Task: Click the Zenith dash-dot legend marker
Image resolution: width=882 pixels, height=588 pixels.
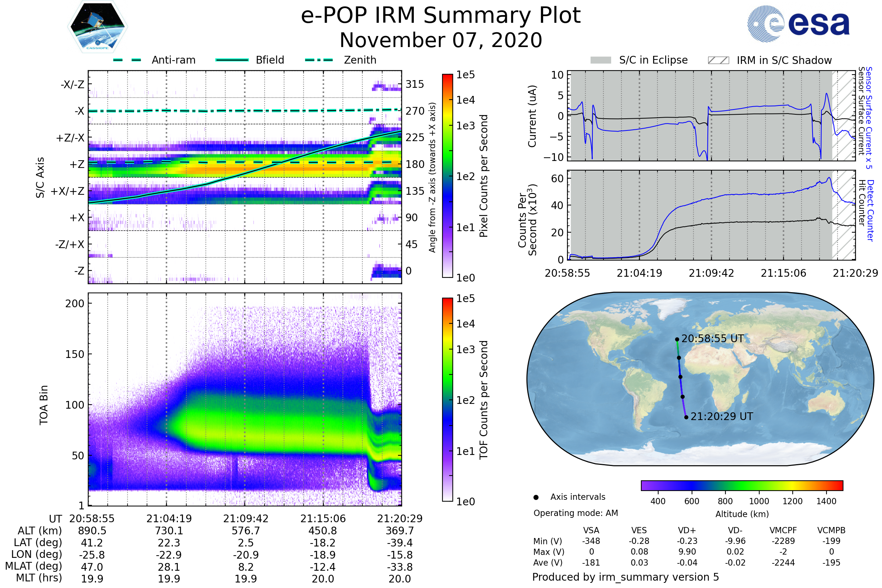Action: tap(319, 60)
